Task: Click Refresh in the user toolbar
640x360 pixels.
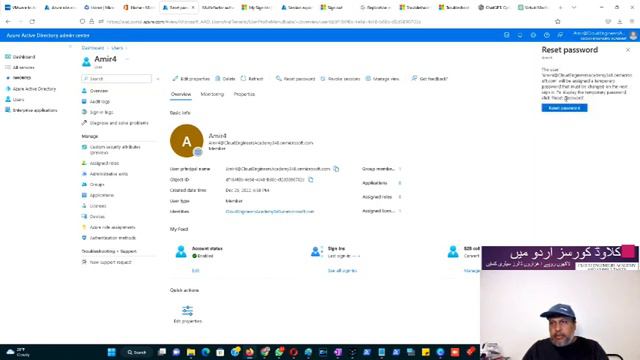Action: point(252,78)
